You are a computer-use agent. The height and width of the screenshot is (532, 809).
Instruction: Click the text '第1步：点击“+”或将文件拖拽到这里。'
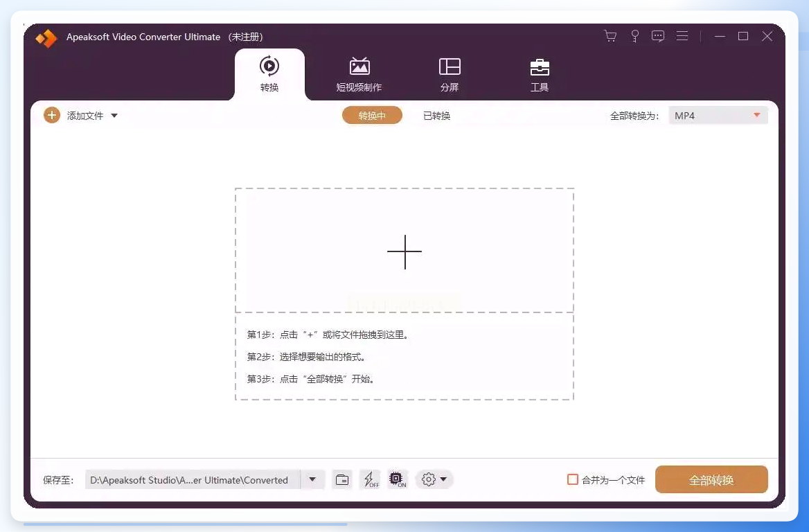click(328, 335)
